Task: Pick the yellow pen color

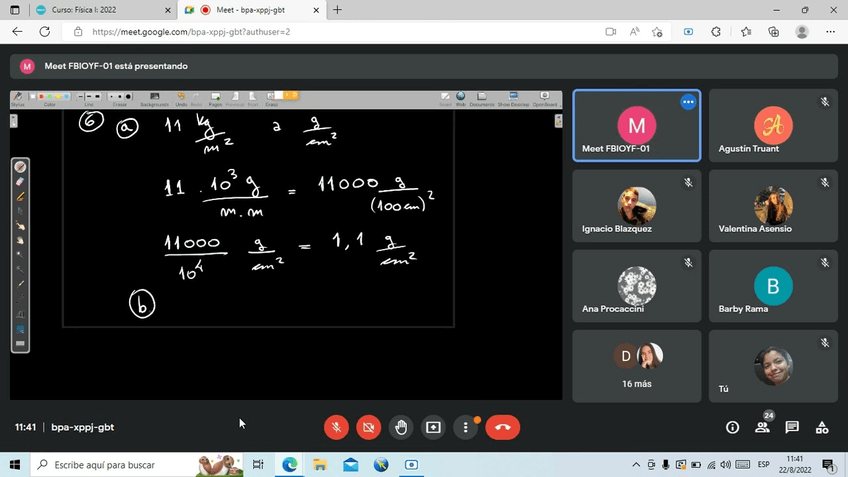Action: (58, 96)
